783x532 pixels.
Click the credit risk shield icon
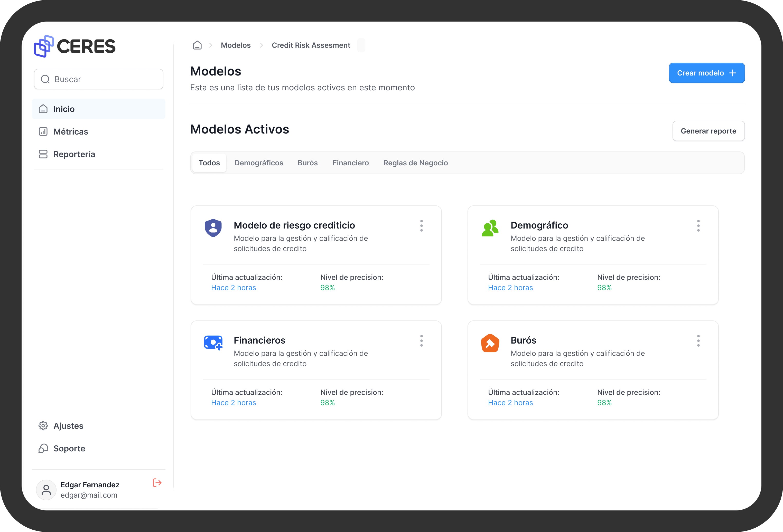point(213,228)
